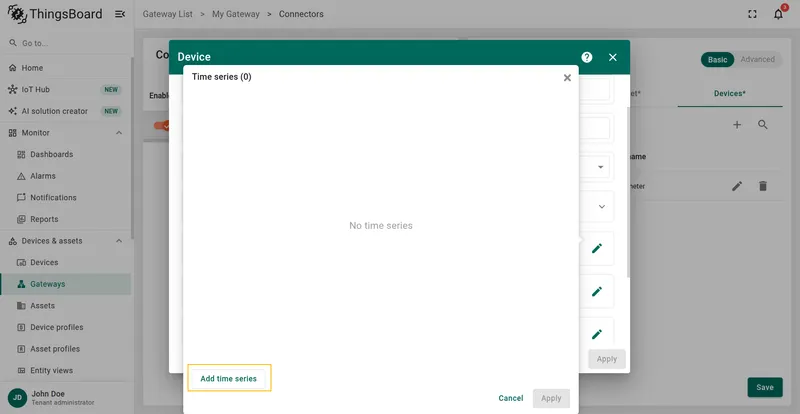Open IoT Hub in sidebar
Screen dimensions: 800x414
click(65, 89)
